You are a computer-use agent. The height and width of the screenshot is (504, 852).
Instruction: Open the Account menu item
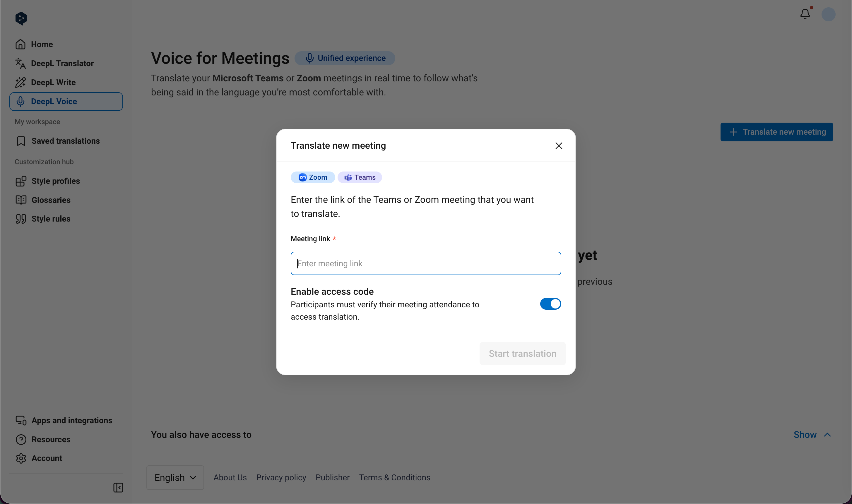tap(47, 458)
